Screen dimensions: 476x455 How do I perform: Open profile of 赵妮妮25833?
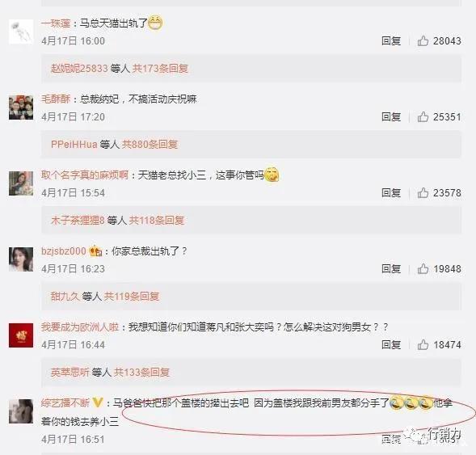coord(79,69)
